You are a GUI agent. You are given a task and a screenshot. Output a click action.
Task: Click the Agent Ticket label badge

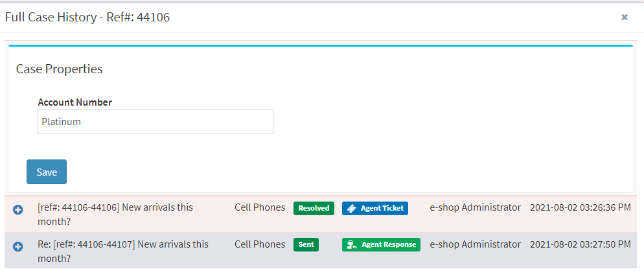pyautogui.click(x=375, y=208)
